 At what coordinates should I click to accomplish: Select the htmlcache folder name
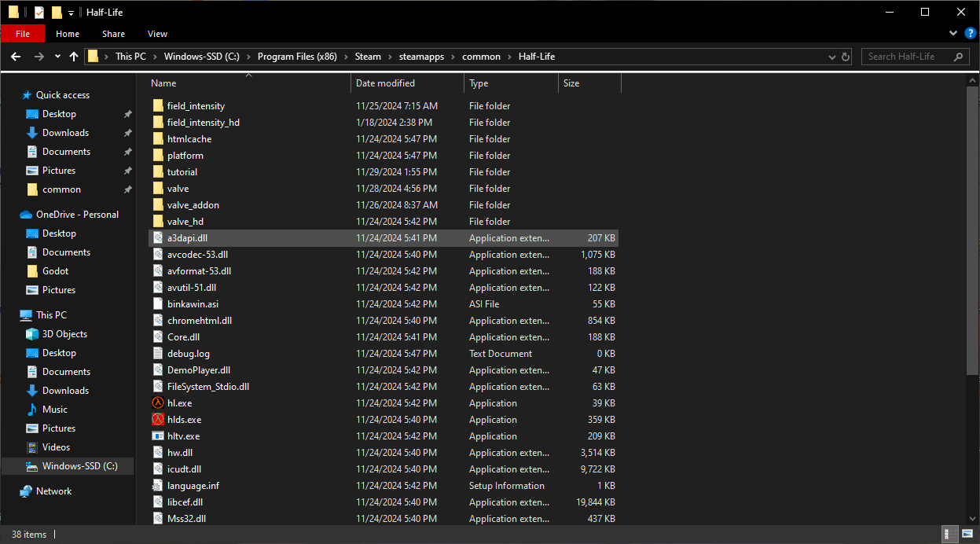click(x=189, y=139)
